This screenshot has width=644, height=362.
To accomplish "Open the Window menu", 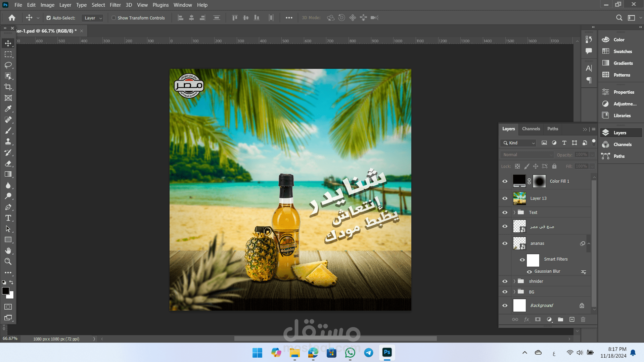I will pyautogui.click(x=183, y=5).
